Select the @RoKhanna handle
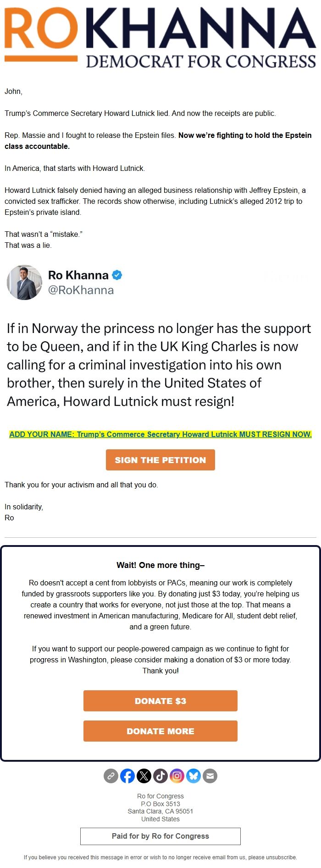321x868 pixels. click(x=81, y=289)
